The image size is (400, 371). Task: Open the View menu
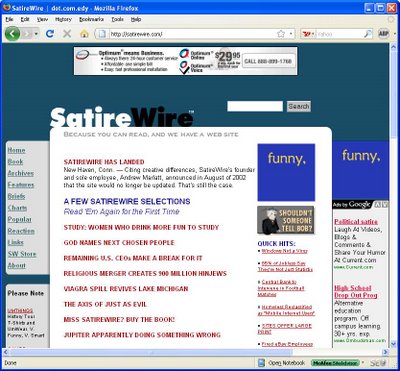tap(42, 19)
